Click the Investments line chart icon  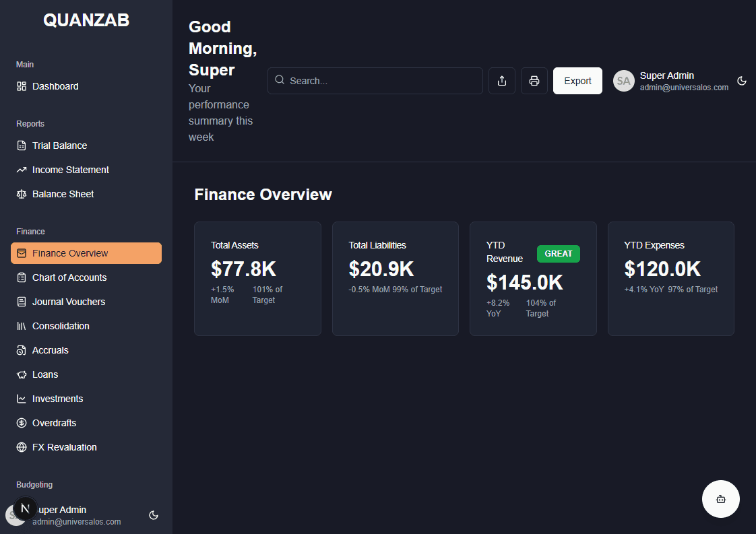point(21,399)
